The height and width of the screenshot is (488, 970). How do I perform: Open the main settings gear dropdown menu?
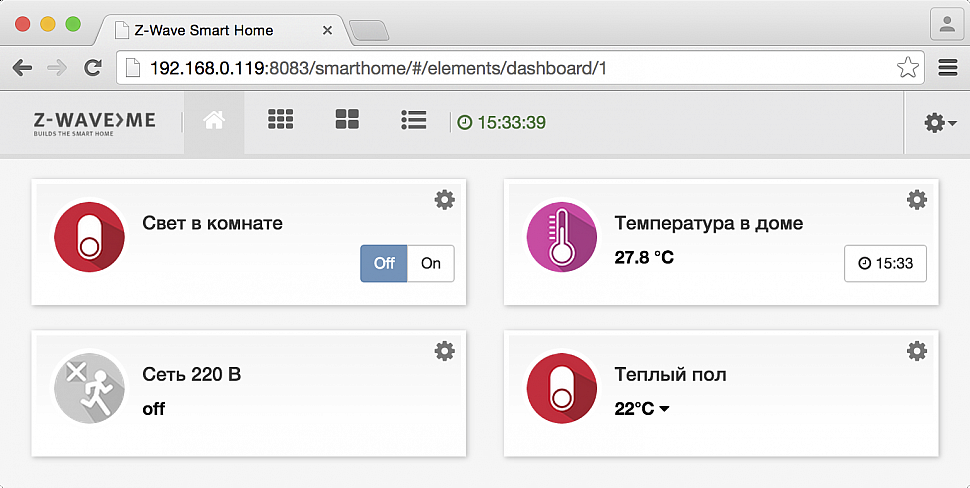940,122
